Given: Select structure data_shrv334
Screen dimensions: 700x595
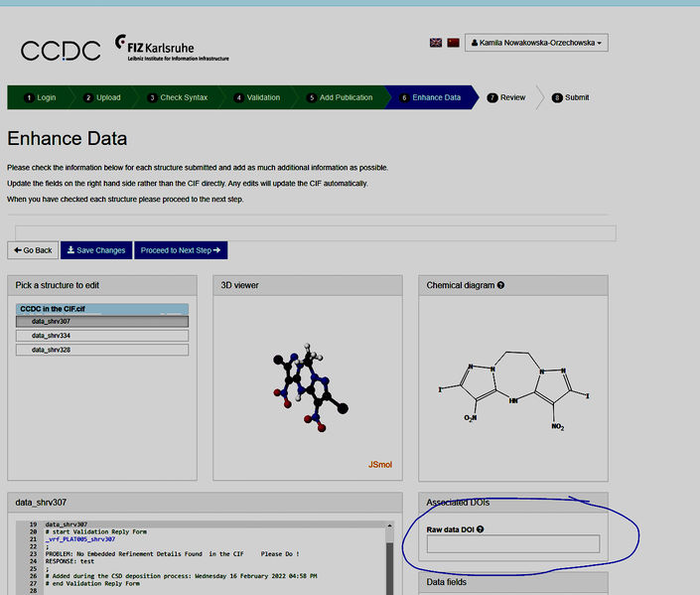Looking at the screenshot, I should coord(102,336).
